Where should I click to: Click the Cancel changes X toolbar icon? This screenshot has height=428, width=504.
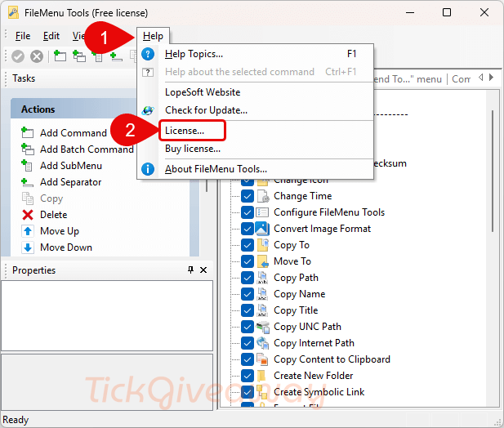pyautogui.click(x=37, y=56)
